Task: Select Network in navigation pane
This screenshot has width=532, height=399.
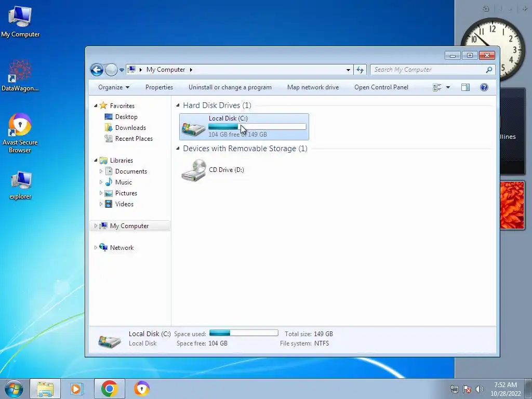Action: point(122,248)
